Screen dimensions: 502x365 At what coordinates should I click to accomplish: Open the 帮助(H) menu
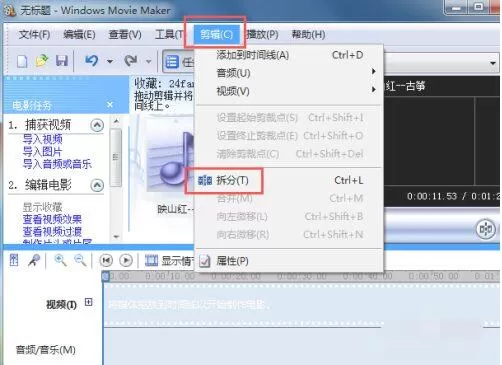tap(308, 34)
